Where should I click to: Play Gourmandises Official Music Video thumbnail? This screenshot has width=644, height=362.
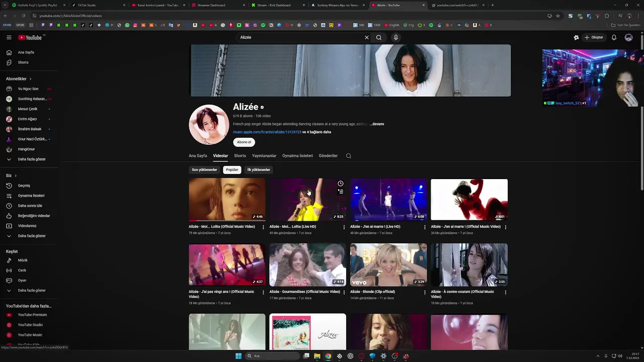307,265
